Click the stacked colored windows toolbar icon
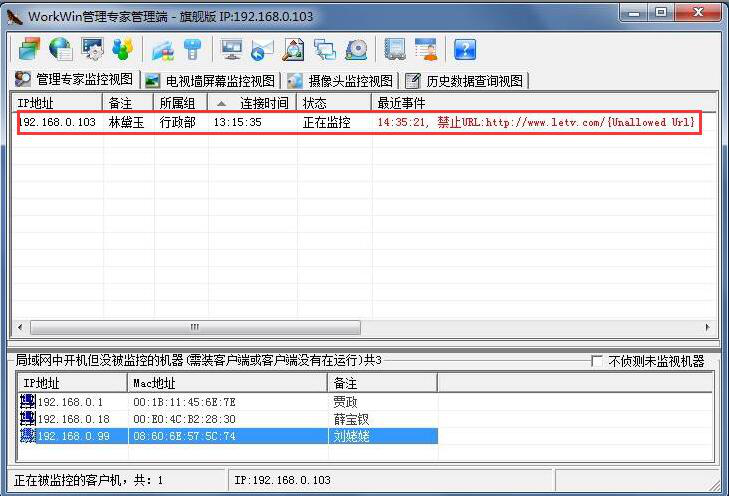Viewport: 729px width, 496px height. tap(29, 49)
